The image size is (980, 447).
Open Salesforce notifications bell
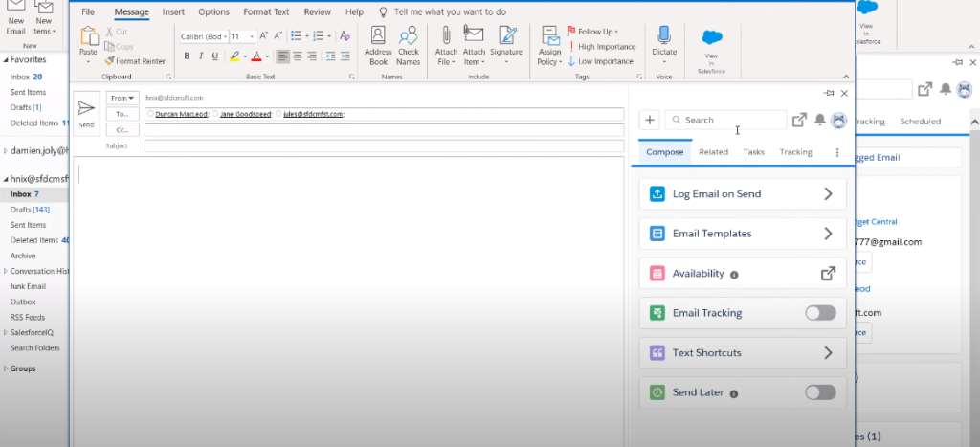(x=819, y=120)
